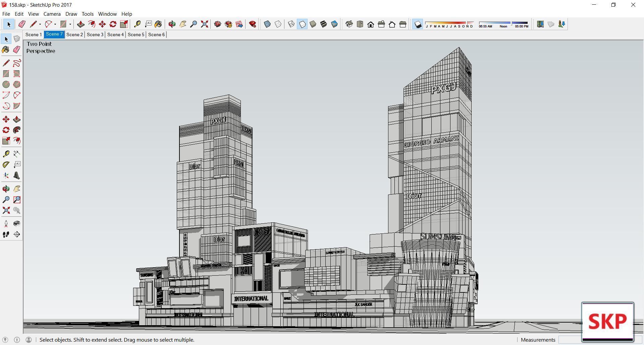The image size is (644, 345).
Task: Select the Axes tool
Action: 6,176
